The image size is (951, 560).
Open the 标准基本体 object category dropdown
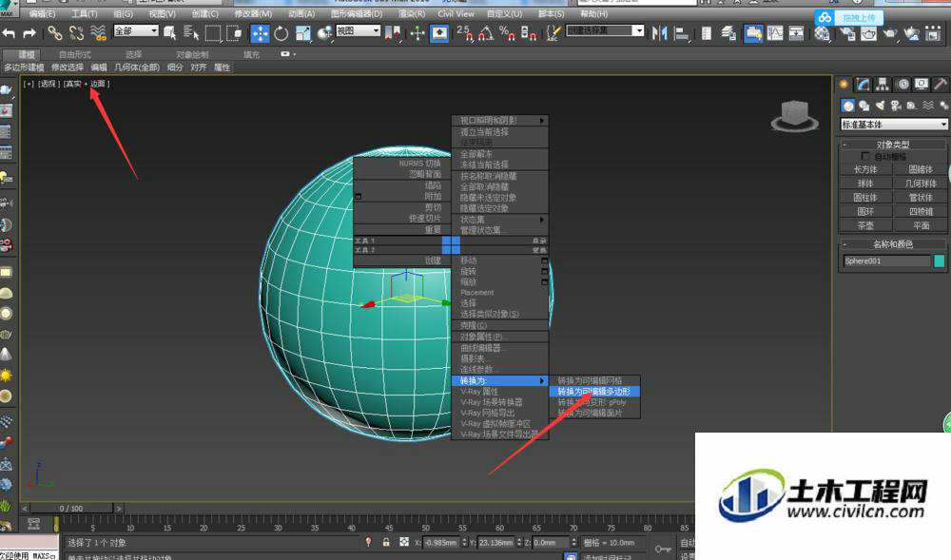893,125
